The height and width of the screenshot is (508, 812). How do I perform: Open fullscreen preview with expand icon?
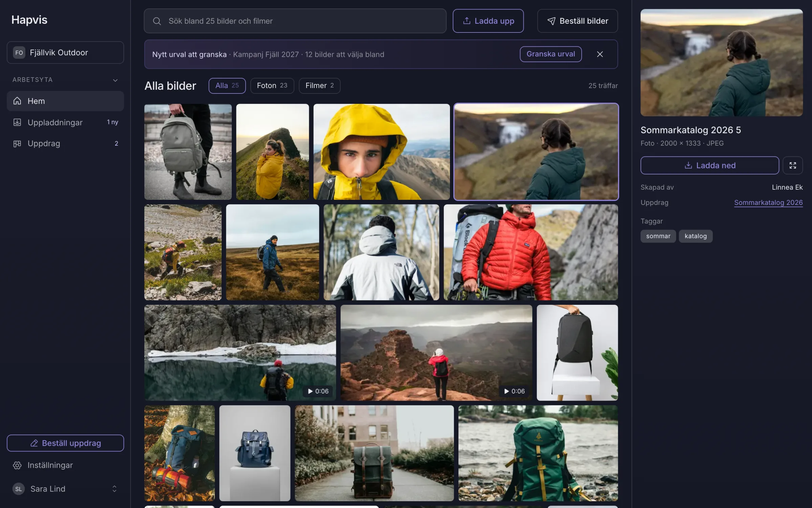tap(793, 165)
